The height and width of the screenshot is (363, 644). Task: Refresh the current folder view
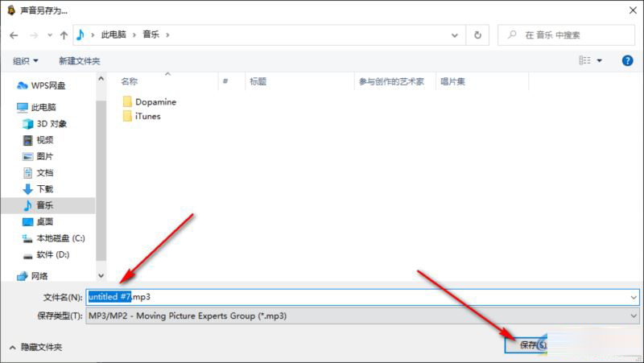pyautogui.click(x=477, y=35)
